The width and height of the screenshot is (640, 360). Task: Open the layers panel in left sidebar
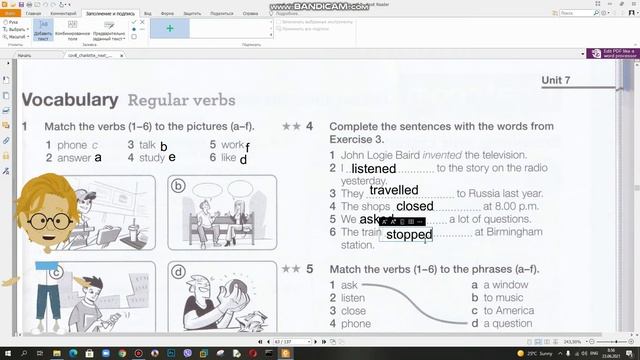[6, 110]
